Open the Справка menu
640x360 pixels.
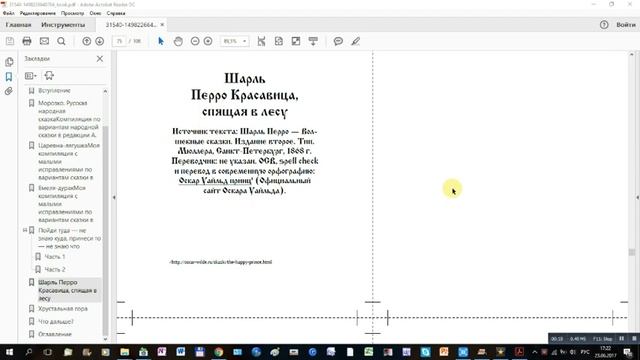pos(116,13)
